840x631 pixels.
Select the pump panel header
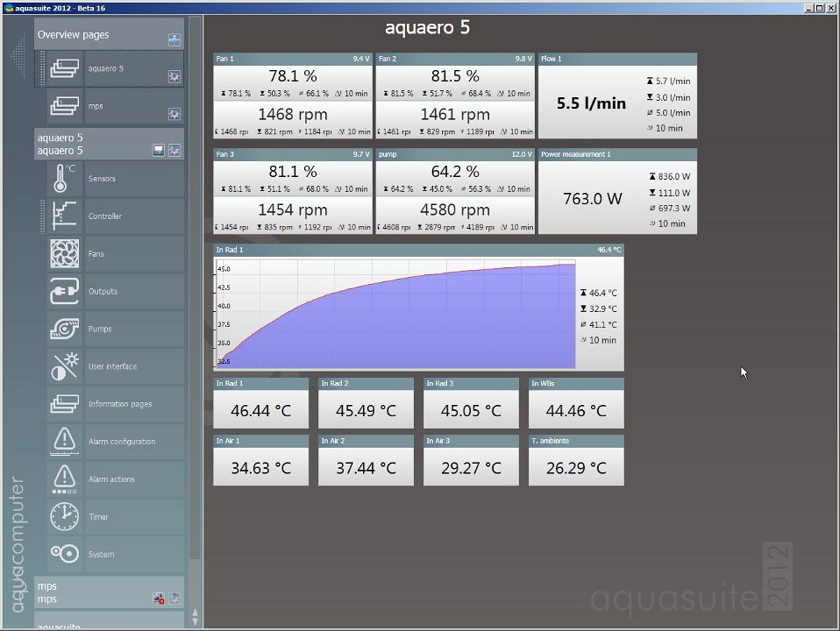pyautogui.click(x=455, y=154)
